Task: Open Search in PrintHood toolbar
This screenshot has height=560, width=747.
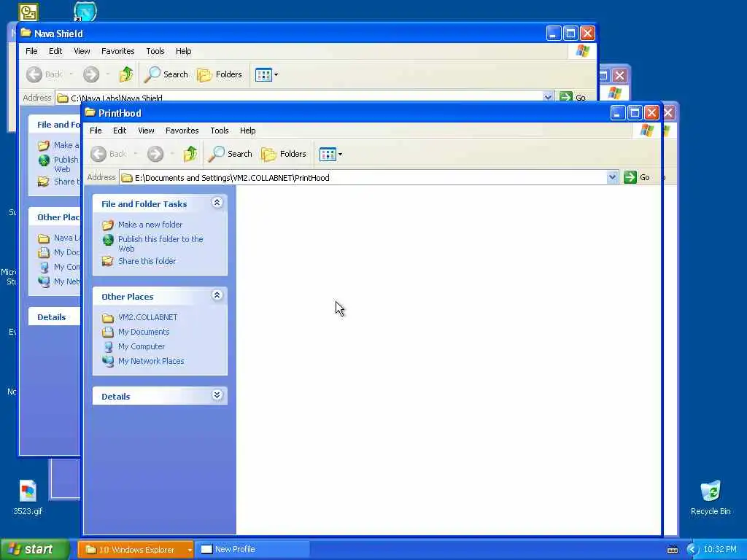Action: click(231, 154)
